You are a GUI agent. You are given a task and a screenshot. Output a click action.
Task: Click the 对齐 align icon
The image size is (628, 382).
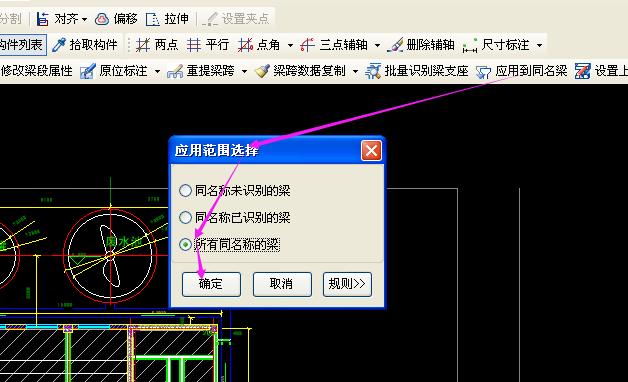tap(42, 19)
